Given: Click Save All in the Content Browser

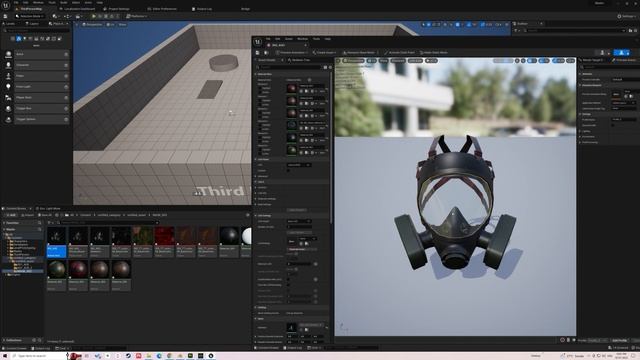Looking at the screenshot, I should [45, 215].
